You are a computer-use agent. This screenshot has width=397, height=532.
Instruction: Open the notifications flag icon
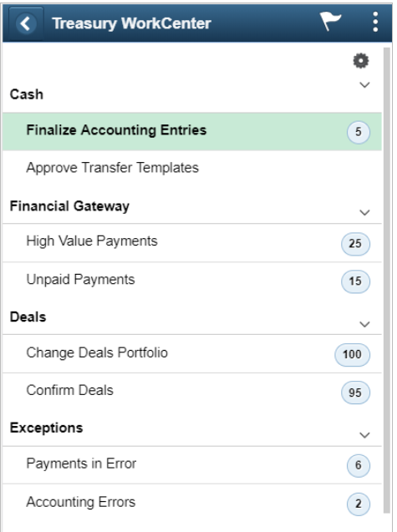(x=330, y=21)
